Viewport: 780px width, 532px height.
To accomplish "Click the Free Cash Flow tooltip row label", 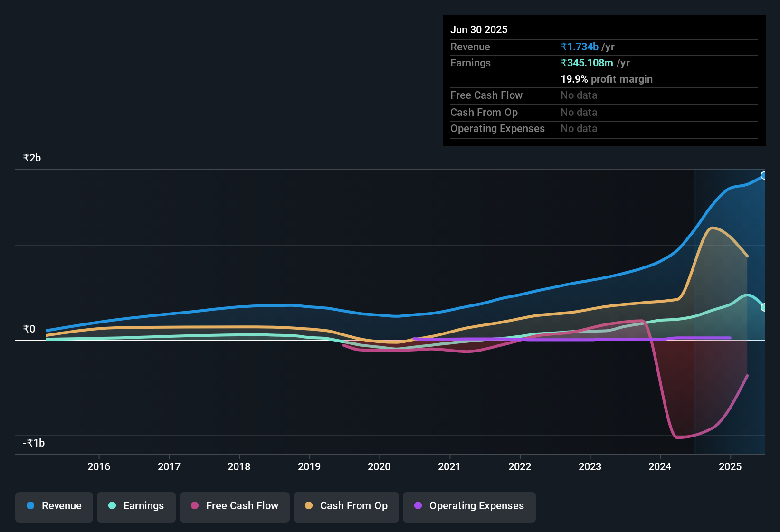I will (486, 95).
